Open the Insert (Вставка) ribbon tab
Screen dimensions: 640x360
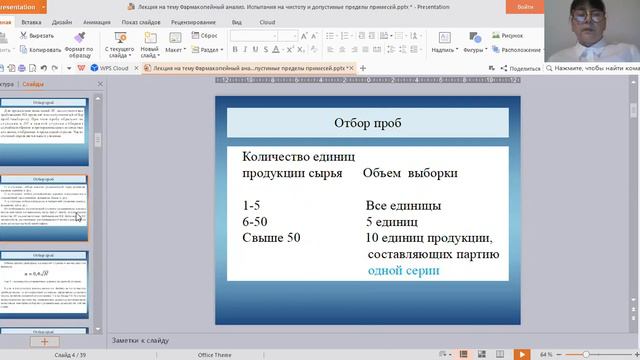[x=31, y=22]
